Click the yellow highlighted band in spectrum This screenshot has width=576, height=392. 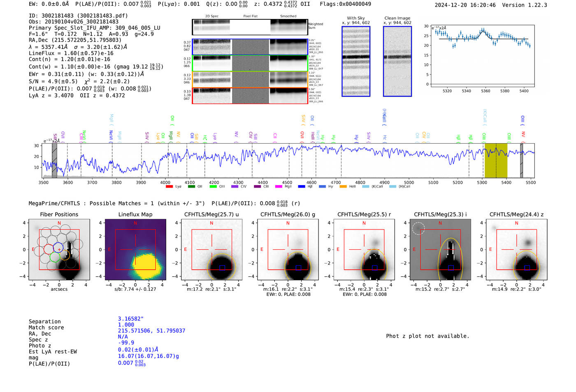click(496, 160)
